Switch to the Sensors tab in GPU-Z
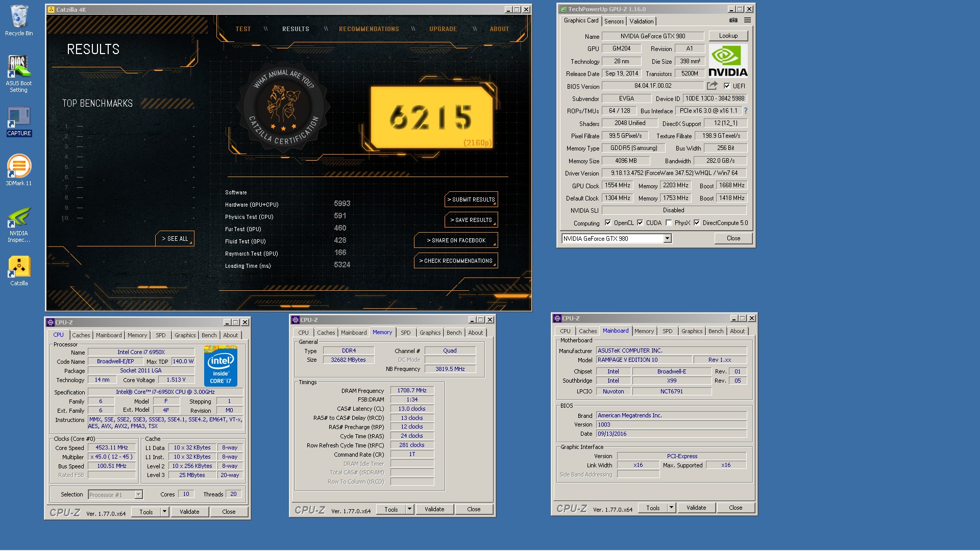This screenshot has height=551, width=980. (x=614, y=21)
